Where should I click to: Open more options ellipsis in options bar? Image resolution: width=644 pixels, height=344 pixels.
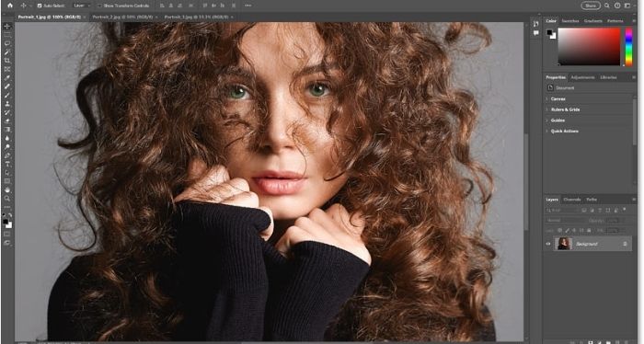tap(247, 6)
